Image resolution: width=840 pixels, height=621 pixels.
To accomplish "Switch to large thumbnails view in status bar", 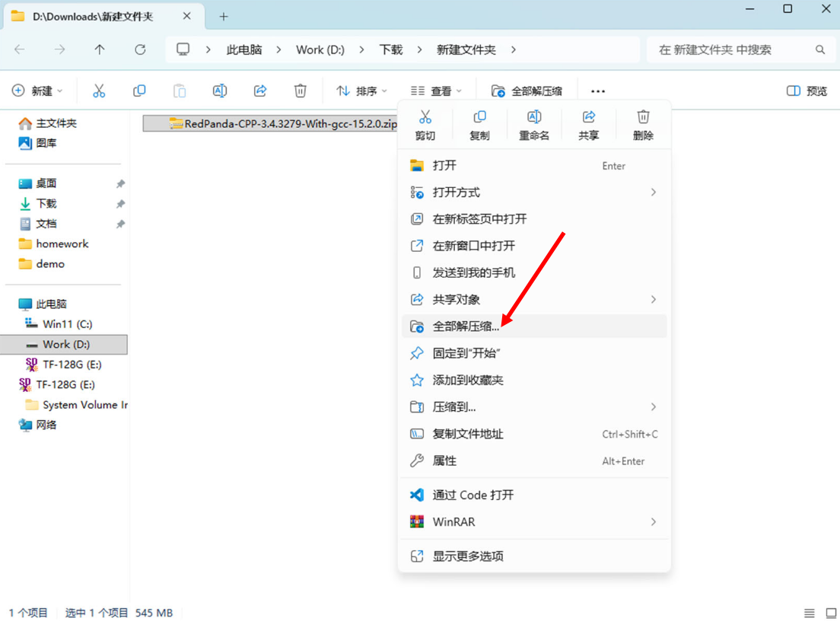I will tap(831, 613).
